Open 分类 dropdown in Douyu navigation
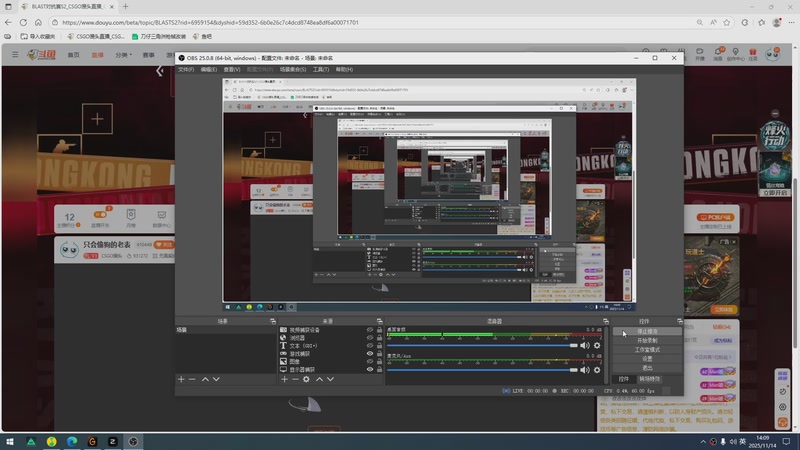This screenshot has height=450, width=800. (124, 55)
